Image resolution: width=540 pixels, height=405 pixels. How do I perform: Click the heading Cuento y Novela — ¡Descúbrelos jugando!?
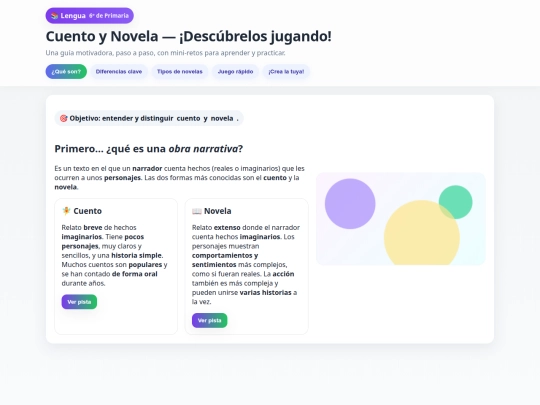point(188,36)
